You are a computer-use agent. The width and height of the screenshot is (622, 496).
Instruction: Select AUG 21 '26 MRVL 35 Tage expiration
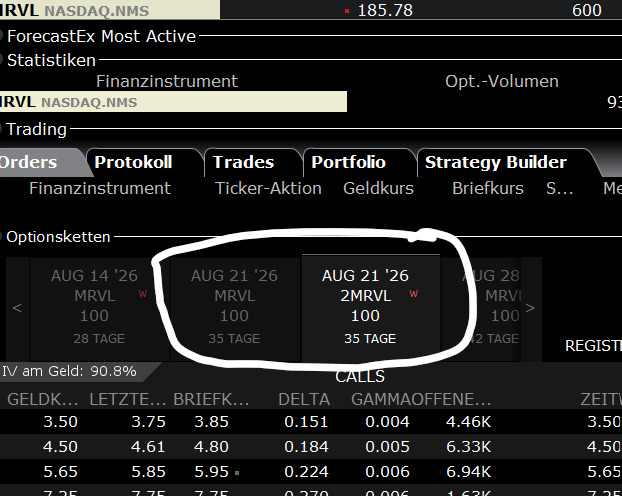234,308
